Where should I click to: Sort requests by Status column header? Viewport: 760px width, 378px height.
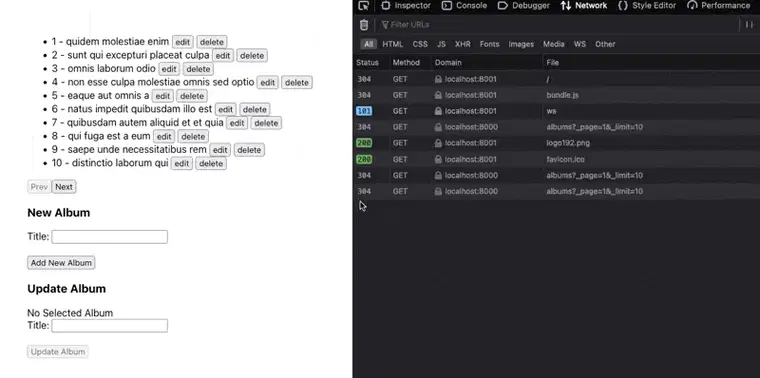(x=367, y=63)
